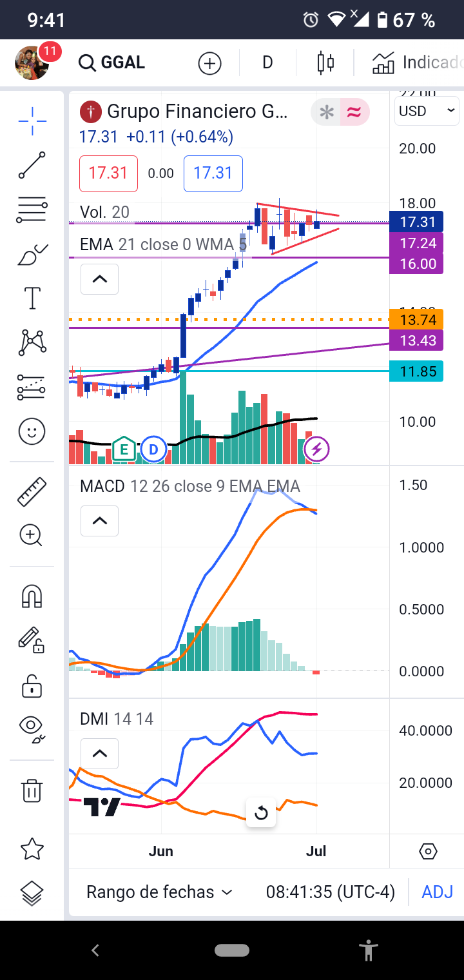Viewport: 464px width, 980px height.
Task: Select the brush drawing tool
Action: click(32, 255)
